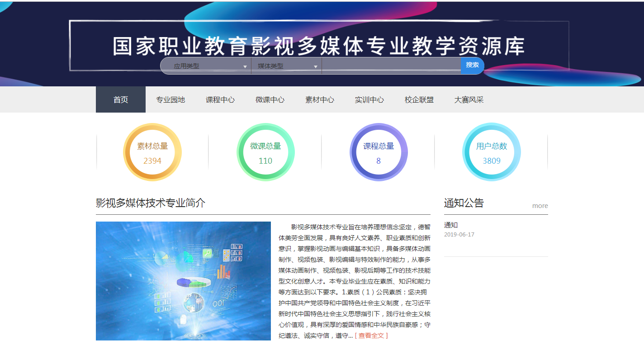Open the 大赛风采 section
Screen dimensions: 644x345
(x=469, y=99)
